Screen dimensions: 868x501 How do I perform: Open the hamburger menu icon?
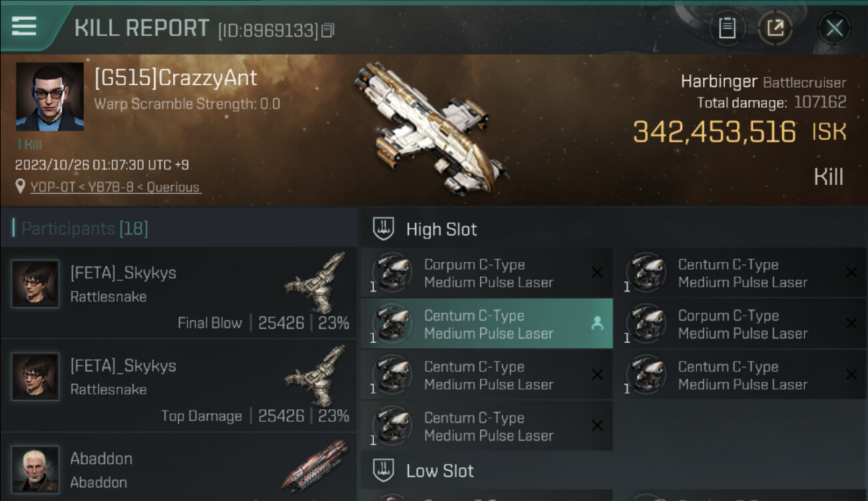point(24,25)
